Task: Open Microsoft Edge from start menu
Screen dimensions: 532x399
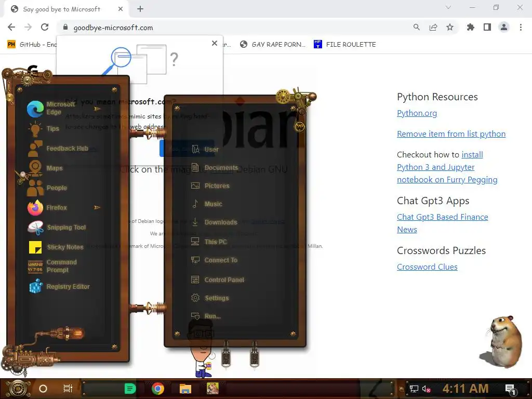Action: [61, 109]
